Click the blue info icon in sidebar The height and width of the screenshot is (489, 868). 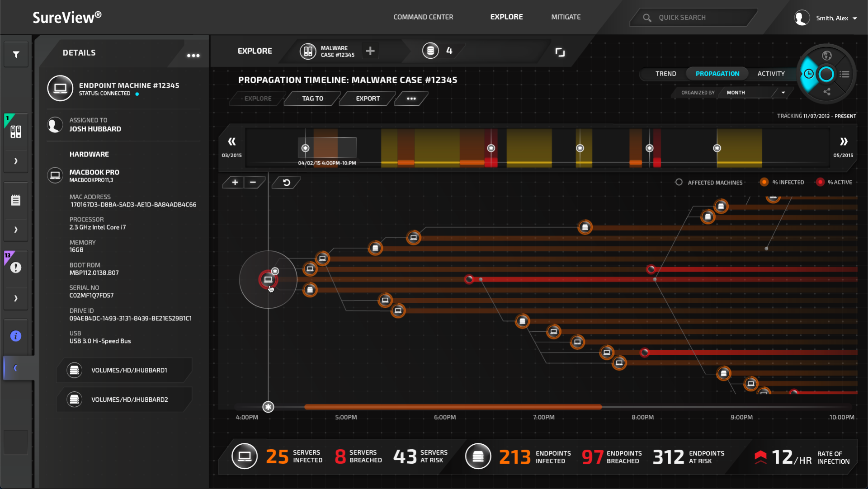[16, 336]
